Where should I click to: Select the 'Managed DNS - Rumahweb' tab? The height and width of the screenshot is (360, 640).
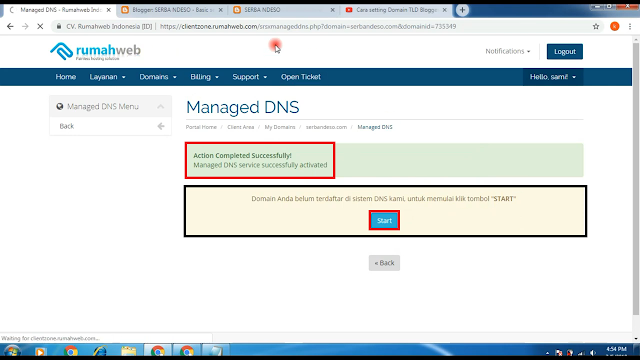coord(59,10)
